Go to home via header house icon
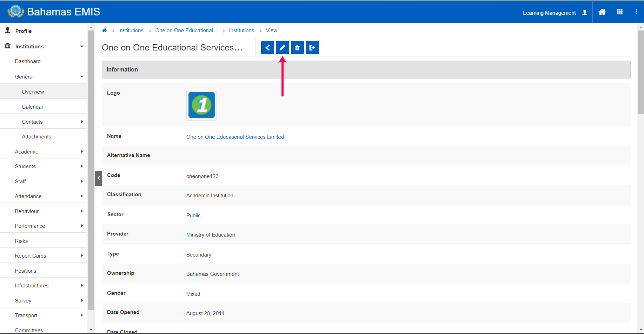 click(602, 12)
